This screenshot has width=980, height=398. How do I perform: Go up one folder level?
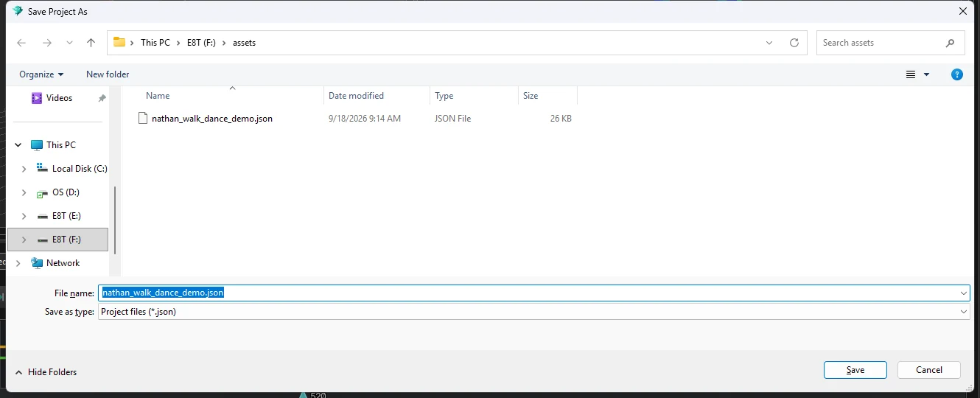coord(91,43)
